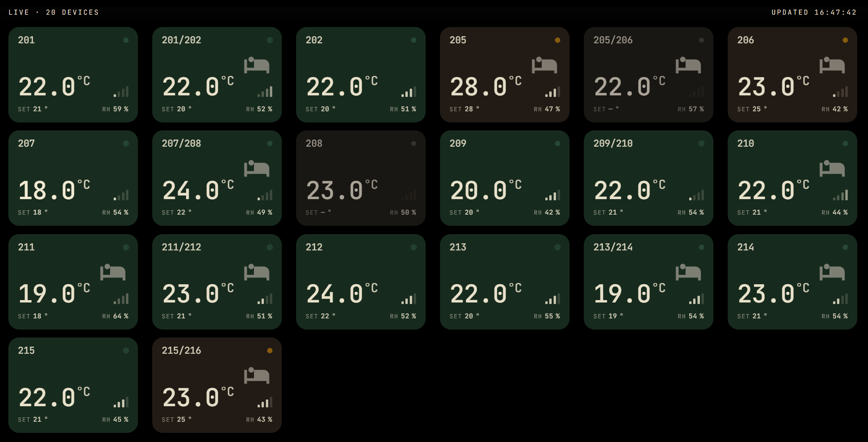This screenshot has width=868, height=442.
Task: Click RH 43 % on card 215/216
Action: coord(259,419)
